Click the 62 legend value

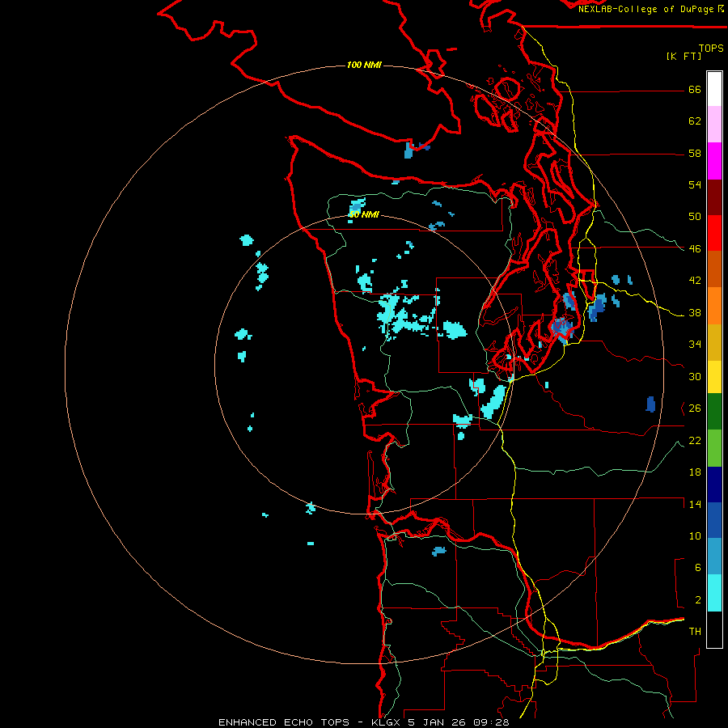[695, 121]
